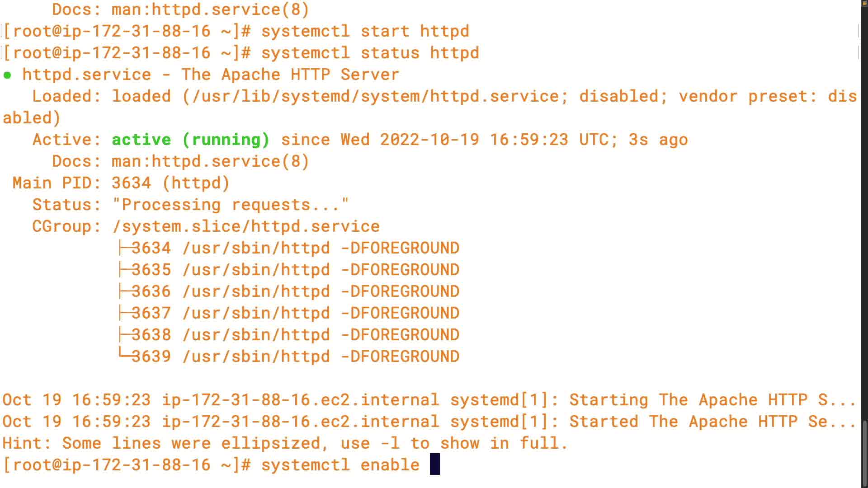Viewport: 868px width, 488px height.
Task: Click the green status dot before httpd.service
Action: click(x=7, y=75)
